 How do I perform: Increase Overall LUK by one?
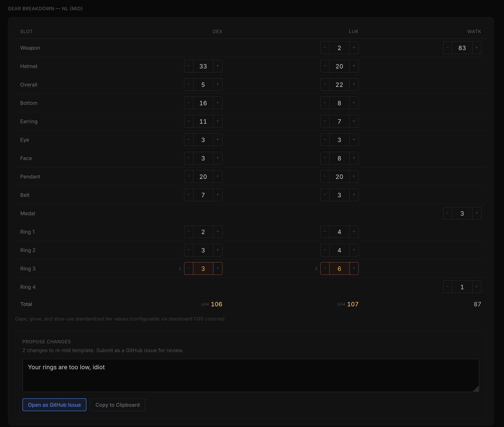(x=354, y=85)
